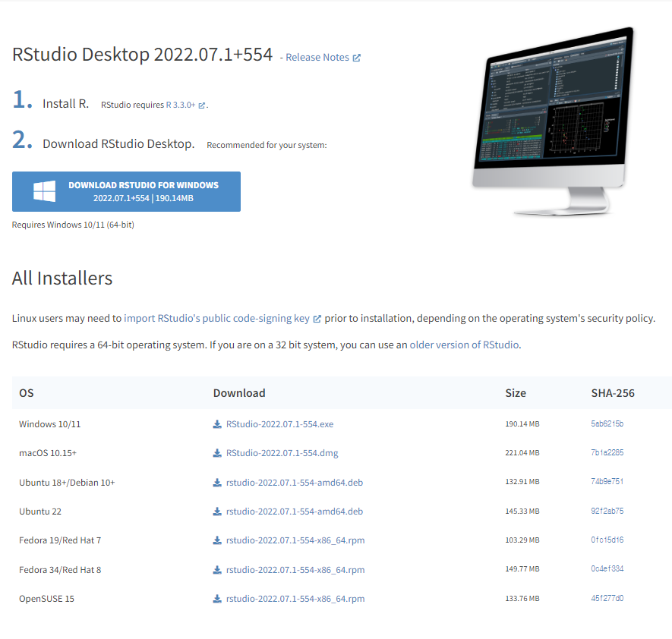The width and height of the screenshot is (672, 639).
Task: Click the OpenSUSE 15 OS cell
Action: click(x=46, y=599)
